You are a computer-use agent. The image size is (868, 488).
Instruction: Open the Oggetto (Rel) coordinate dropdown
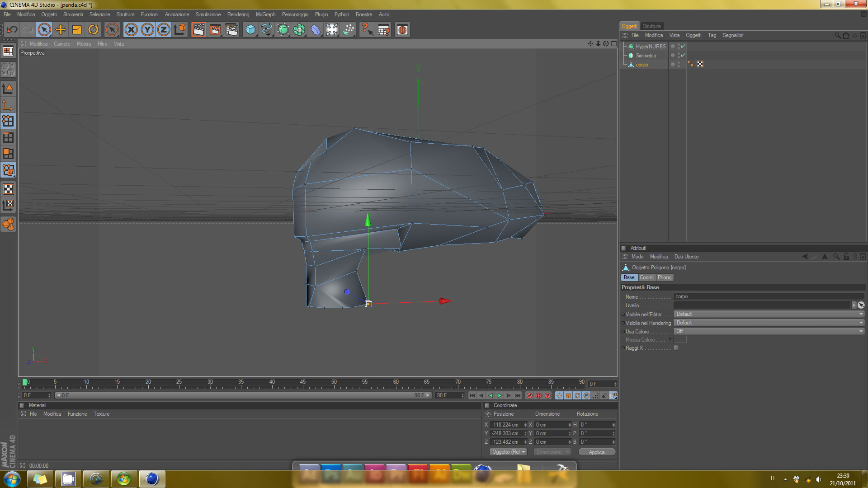pyautogui.click(x=509, y=452)
